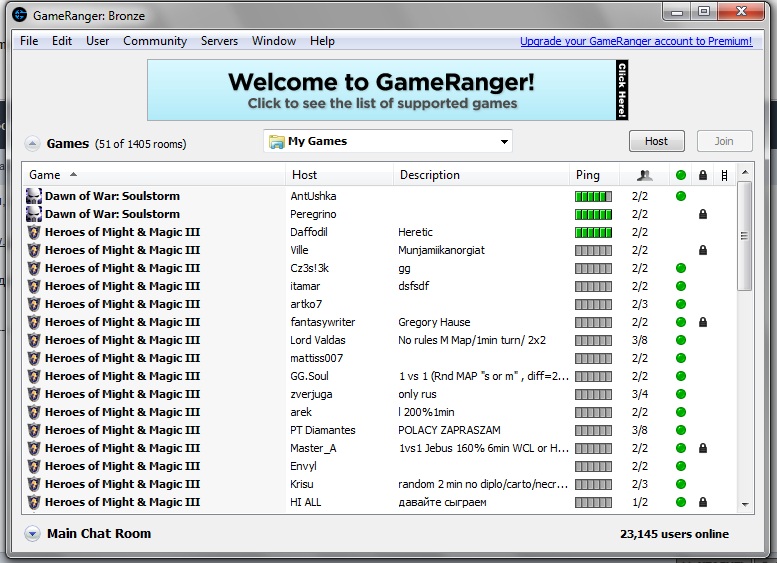This screenshot has height=563, width=777.
Task: Click the 3/8 player count on PT Diamantes row
Action: (640, 430)
